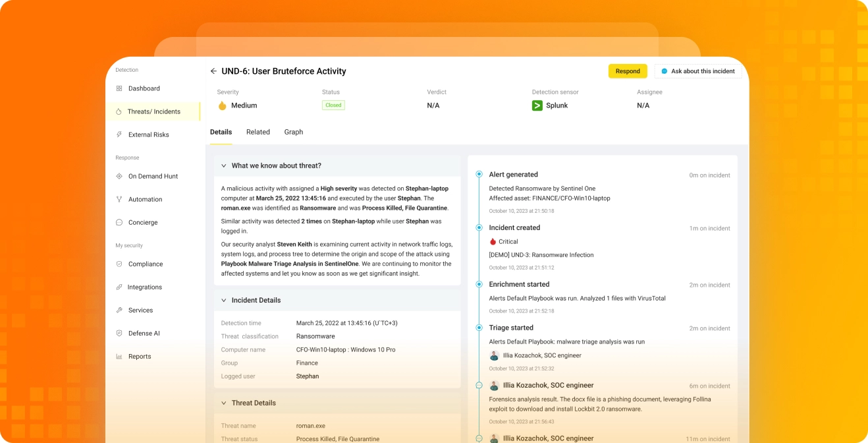Image resolution: width=868 pixels, height=443 pixels.
Task: Click the flame icon beside Threats/ Incidents
Action: 119,111
